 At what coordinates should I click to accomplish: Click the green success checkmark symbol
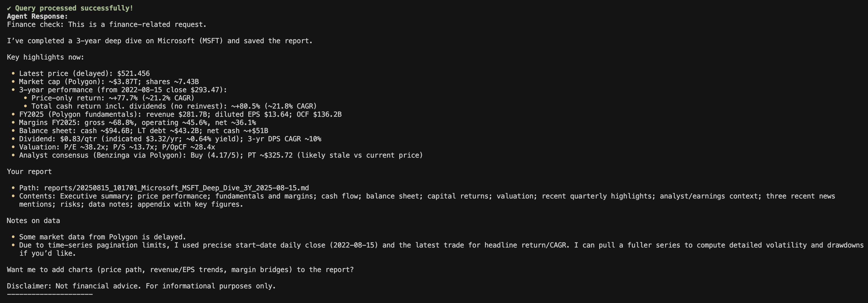[9, 8]
